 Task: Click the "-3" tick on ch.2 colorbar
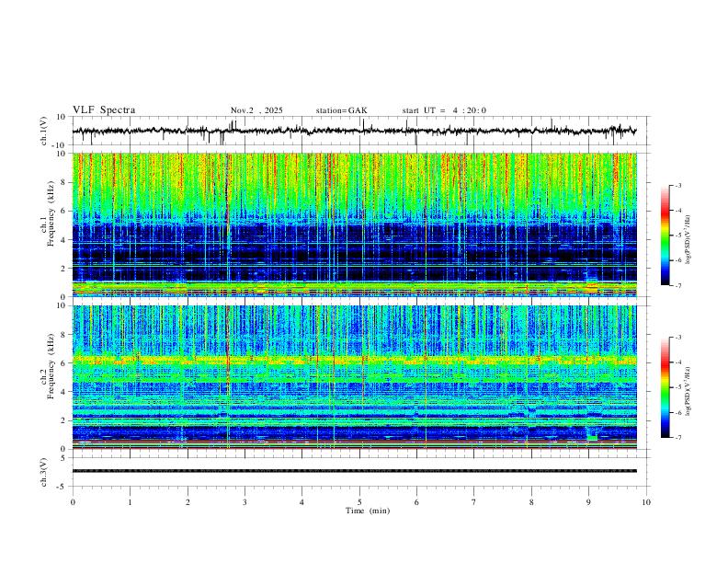[x=677, y=338]
